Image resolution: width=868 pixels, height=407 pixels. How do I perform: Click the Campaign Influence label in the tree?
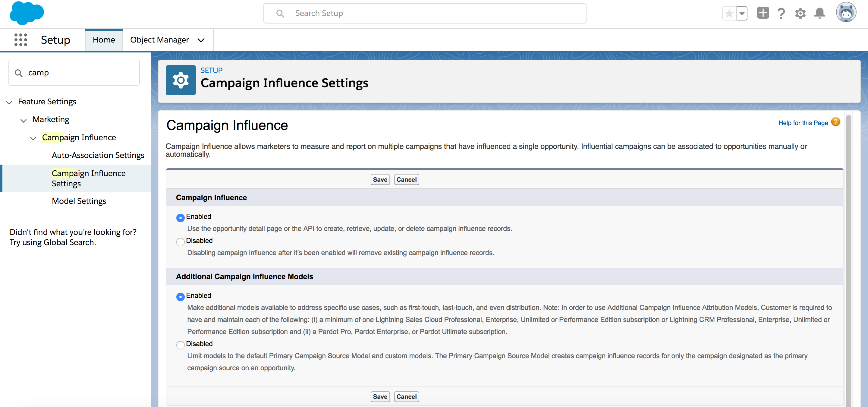coord(79,137)
